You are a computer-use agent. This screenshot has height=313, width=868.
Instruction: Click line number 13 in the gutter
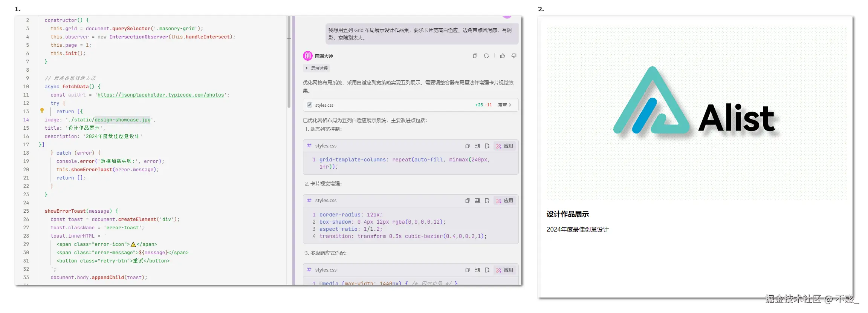26,112
